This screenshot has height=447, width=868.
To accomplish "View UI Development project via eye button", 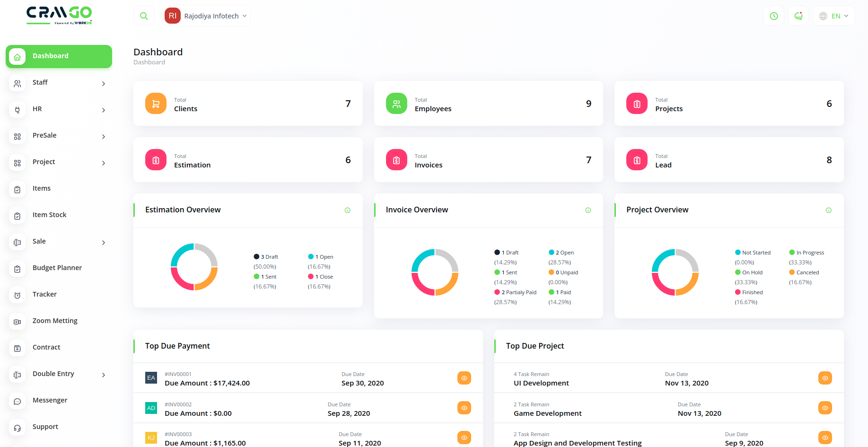I will tap(825, 378).
